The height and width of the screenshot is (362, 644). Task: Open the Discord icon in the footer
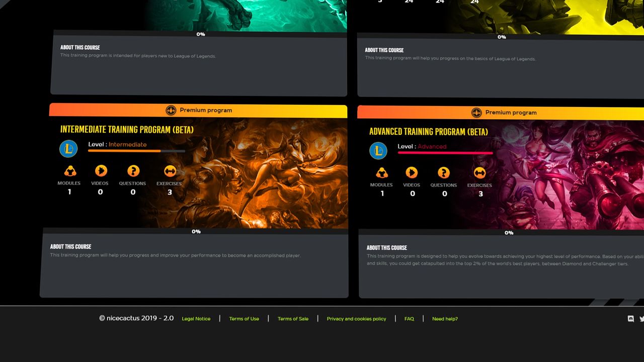coord(630,319)
